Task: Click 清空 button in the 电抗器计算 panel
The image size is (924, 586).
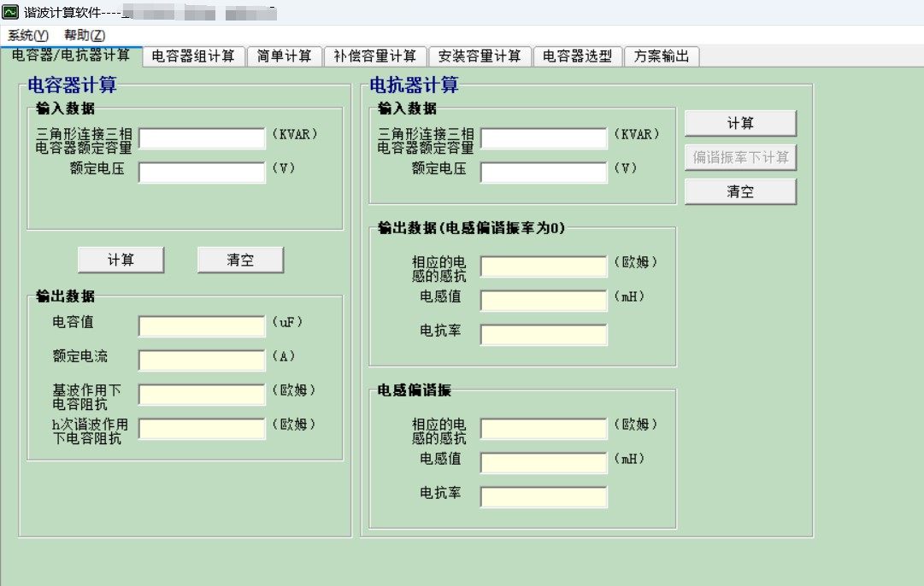Action: (x=740, y=191)
